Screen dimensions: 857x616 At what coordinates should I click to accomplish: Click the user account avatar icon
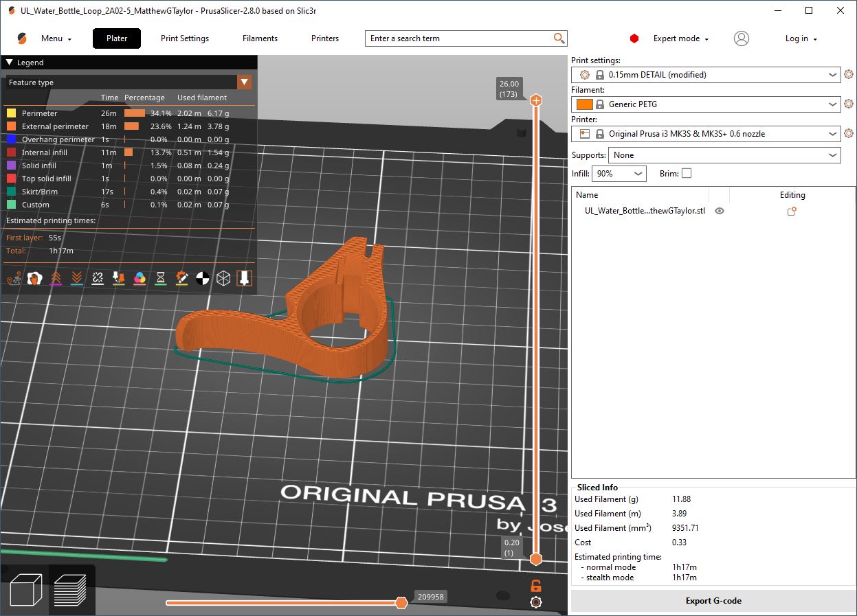[741, 38]
